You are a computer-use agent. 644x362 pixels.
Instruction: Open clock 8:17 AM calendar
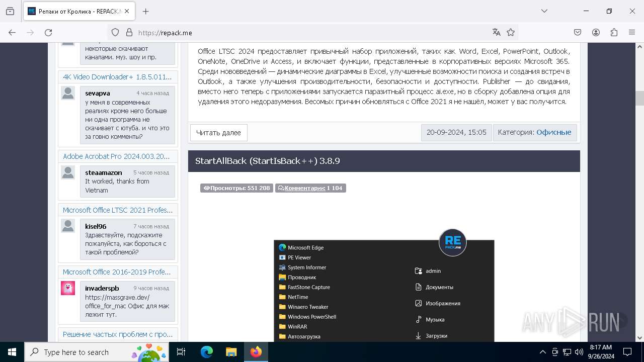pyautogui.click(x=600, y=352)
